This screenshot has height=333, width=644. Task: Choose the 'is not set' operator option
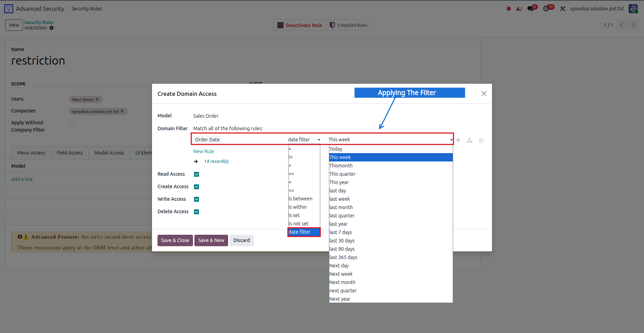point(304,224)
